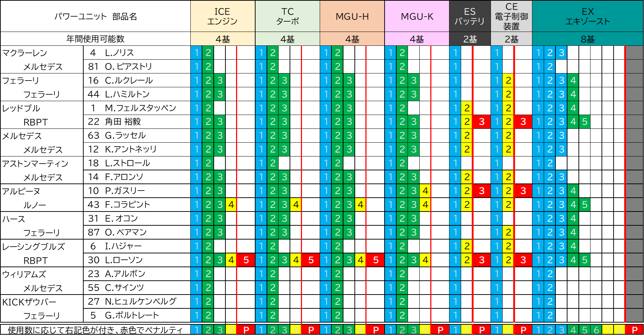The height and width of the screenshot is (335, 644).
Task: Click red ICE cell 5 in L.ローソン row
Action: [246, 260]
